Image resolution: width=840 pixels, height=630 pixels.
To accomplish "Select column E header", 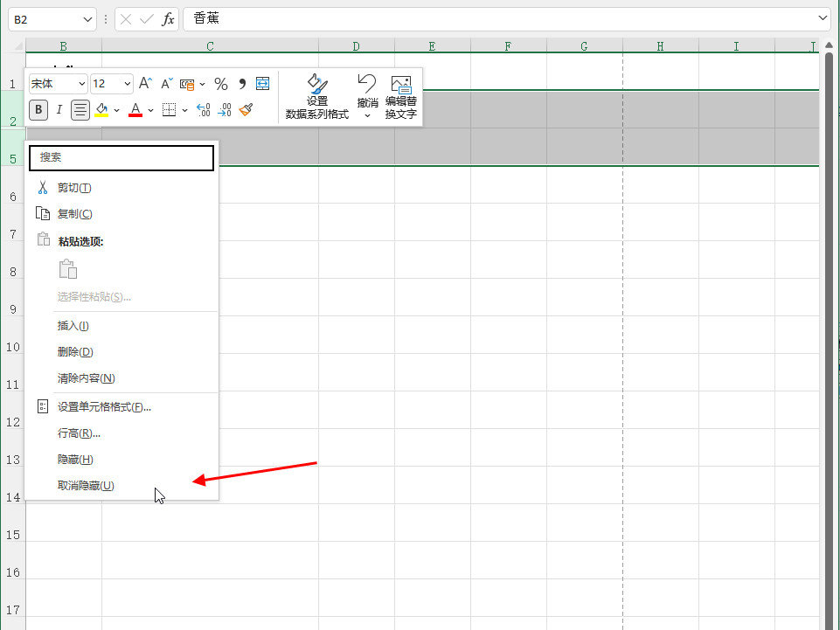I will point(433,46).
